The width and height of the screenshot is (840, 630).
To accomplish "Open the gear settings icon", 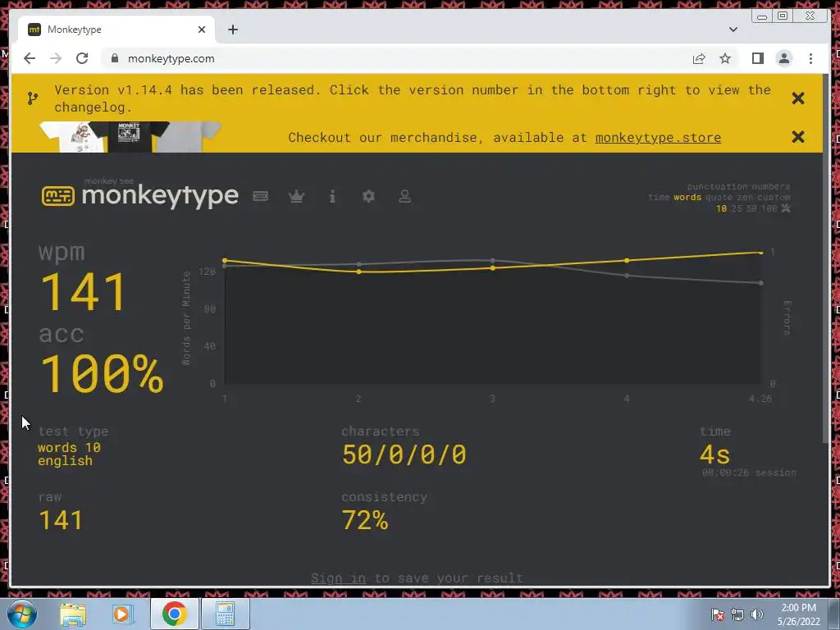I will pos(368,196).
